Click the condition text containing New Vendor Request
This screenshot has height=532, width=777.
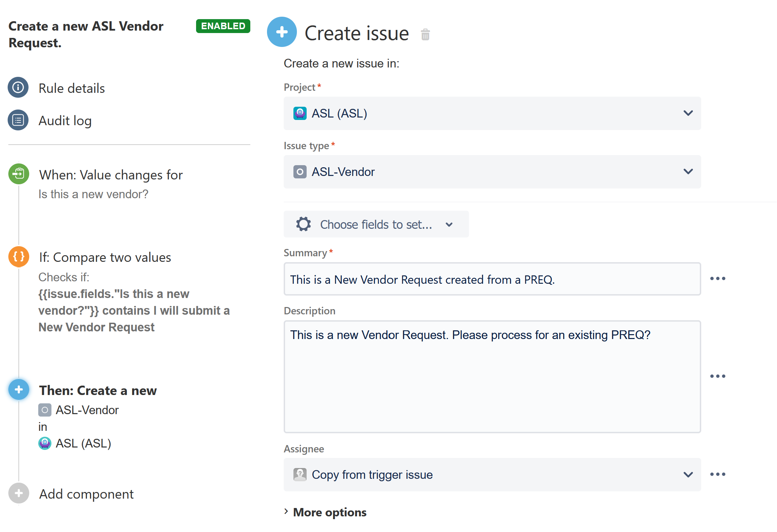[134, 311]
